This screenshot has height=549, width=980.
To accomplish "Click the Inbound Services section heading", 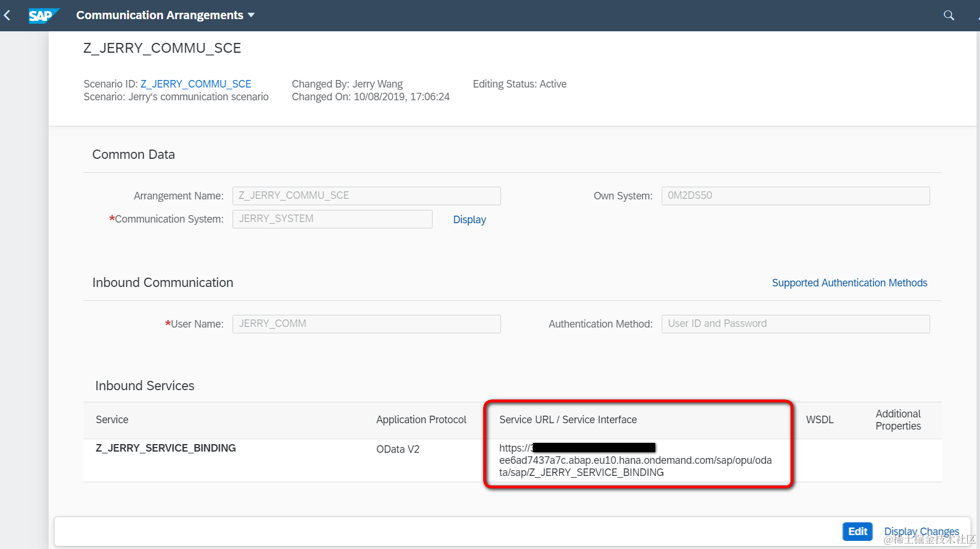I will click(x=145, y=386).
